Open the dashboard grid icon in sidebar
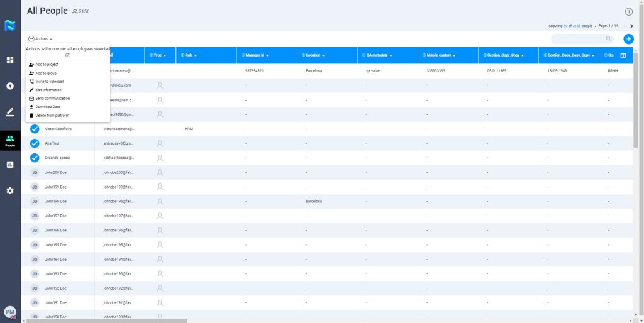Screen dimensions: 644x323 pyautogui.click(x=10, y=60)
